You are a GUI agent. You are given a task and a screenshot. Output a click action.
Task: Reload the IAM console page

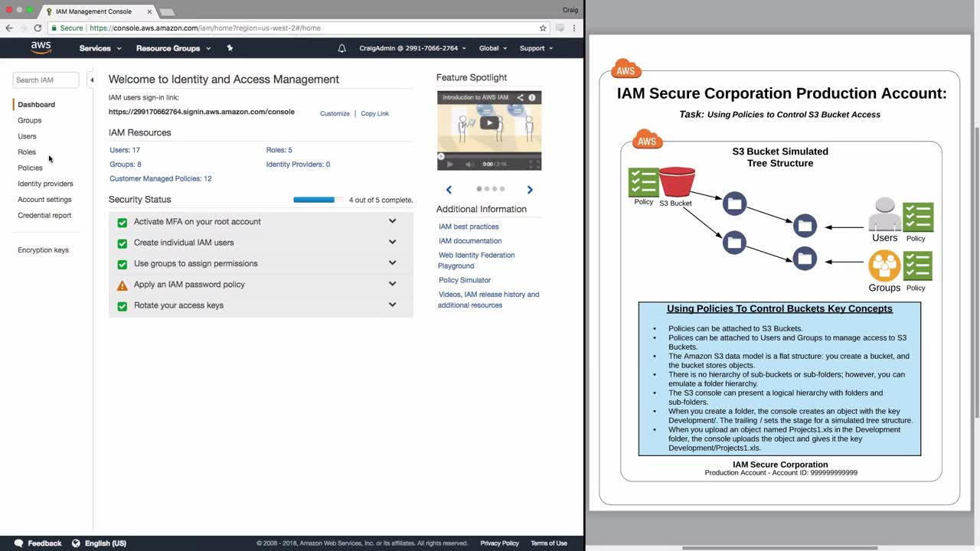38,28
